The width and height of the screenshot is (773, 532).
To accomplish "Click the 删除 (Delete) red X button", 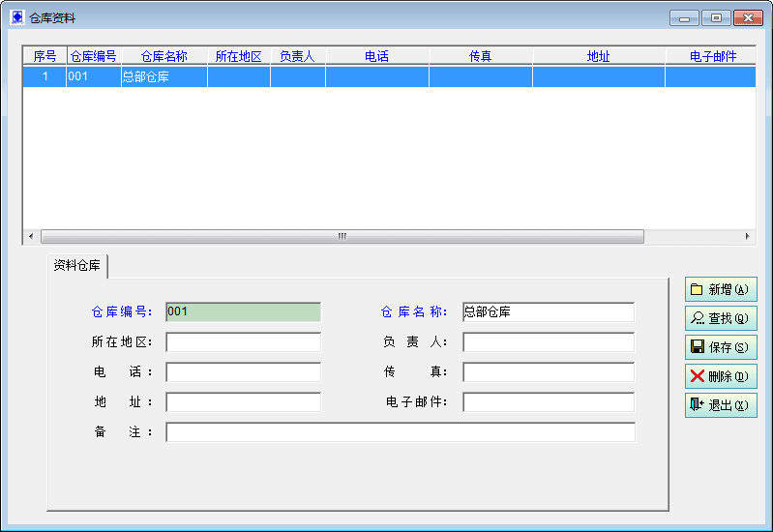I will [720, 376].
